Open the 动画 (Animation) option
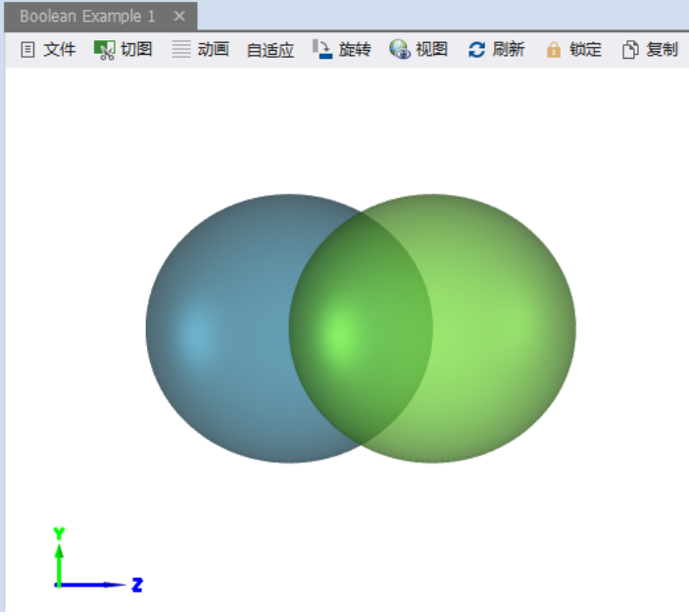 [200, 49]
